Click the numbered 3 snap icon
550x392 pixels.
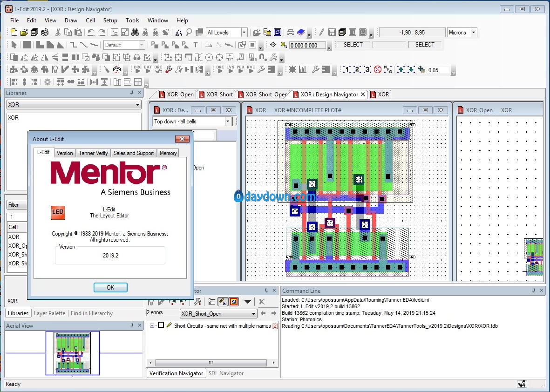click(x=367, y=69)
